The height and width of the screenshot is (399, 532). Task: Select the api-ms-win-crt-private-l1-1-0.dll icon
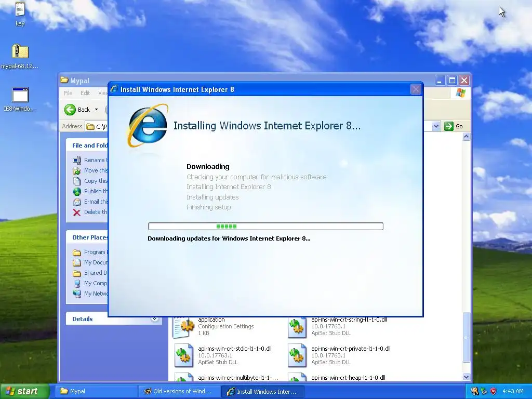297,355
